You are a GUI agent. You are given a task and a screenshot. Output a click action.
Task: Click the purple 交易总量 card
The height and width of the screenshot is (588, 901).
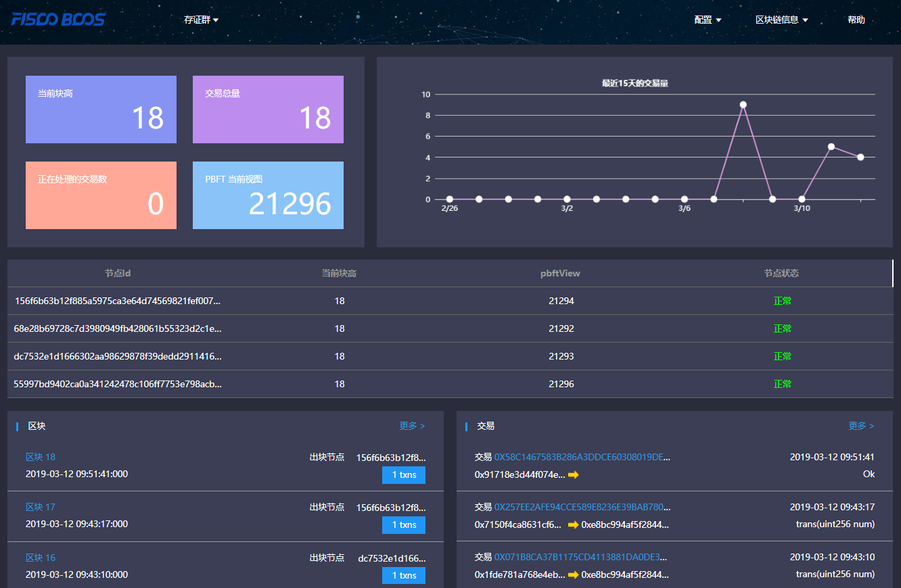click(268, 109)
